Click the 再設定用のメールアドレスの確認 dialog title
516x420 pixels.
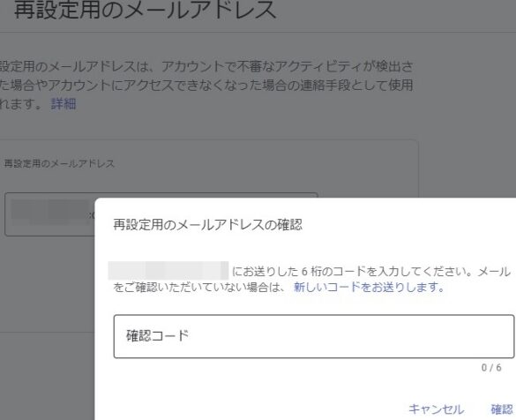pos(207,225)
